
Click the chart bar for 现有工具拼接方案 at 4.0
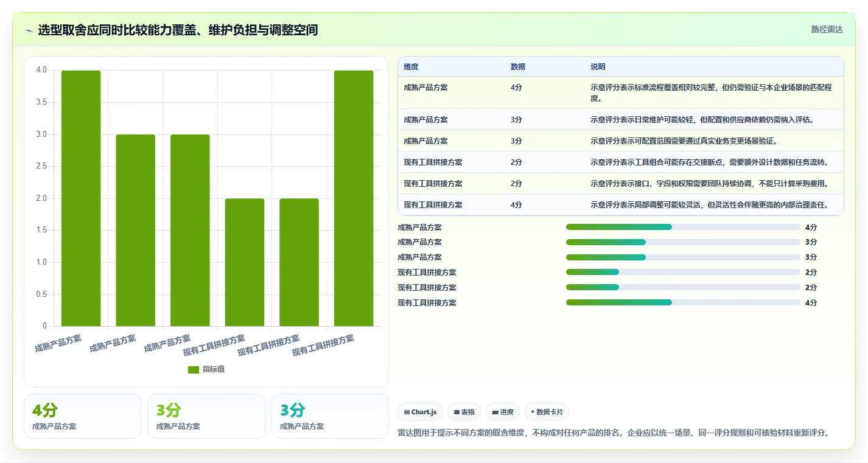click(x=354, y=198)
